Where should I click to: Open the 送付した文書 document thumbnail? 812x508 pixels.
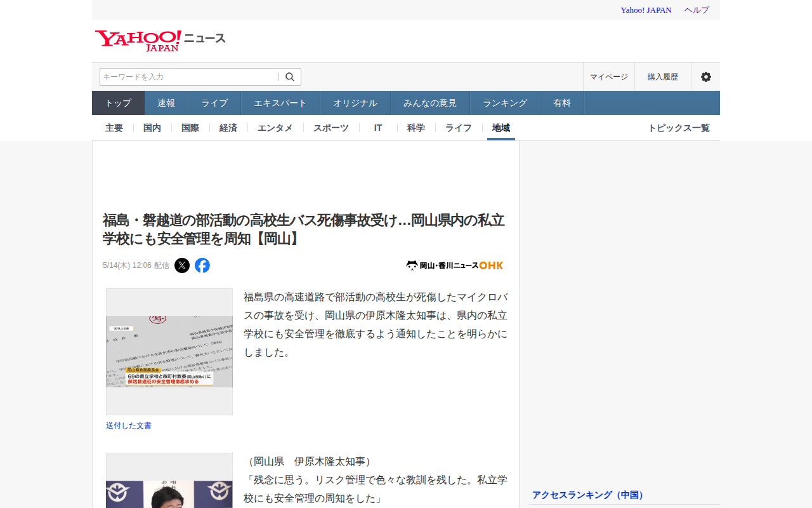(x=169, y=352)
